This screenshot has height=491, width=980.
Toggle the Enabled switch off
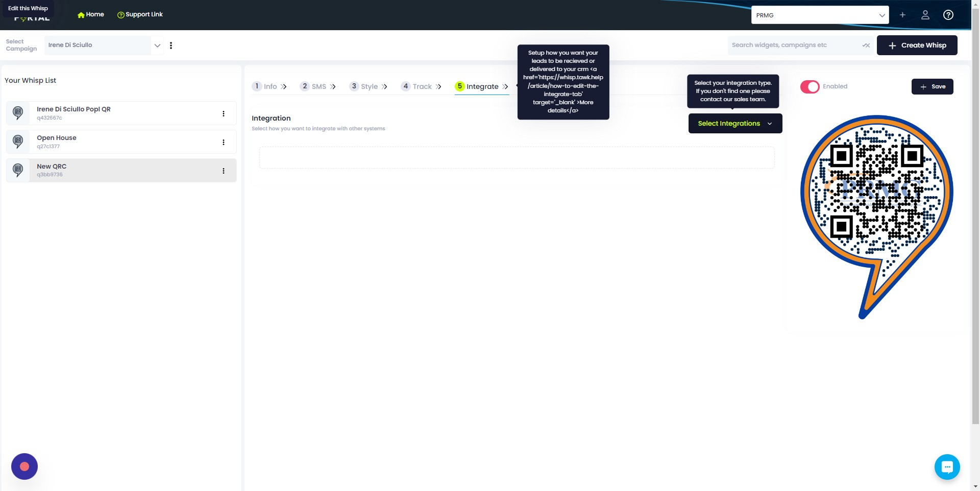810,87
